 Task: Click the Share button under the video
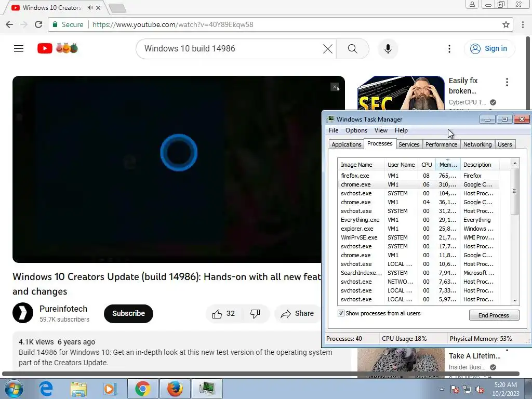coord(298,313)
